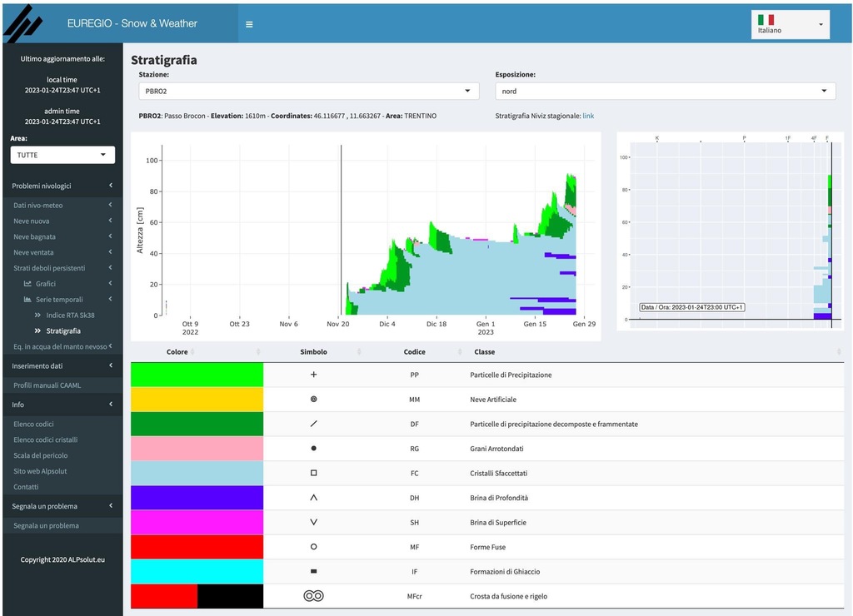
Task: Open the Italiano language selector
Action: click(x=791, y=25)
